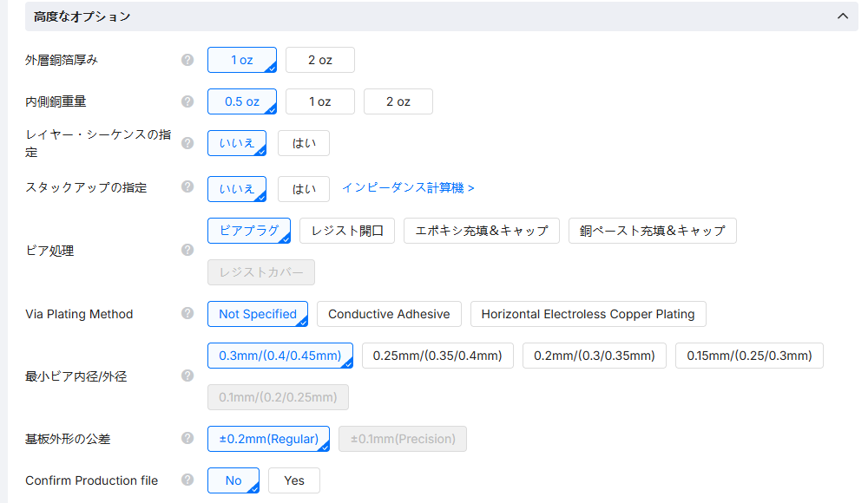
Task: Choose 銅ペースト充填&キャップ option
Action: (652, 231)
